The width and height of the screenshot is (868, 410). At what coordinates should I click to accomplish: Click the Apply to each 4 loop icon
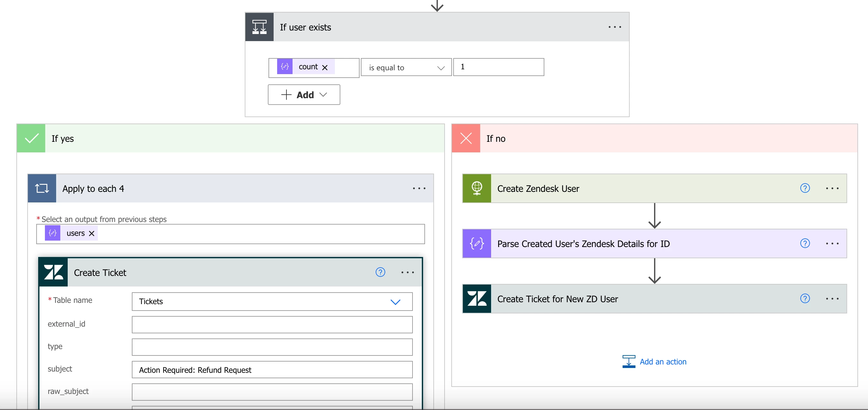click(42, 188)
